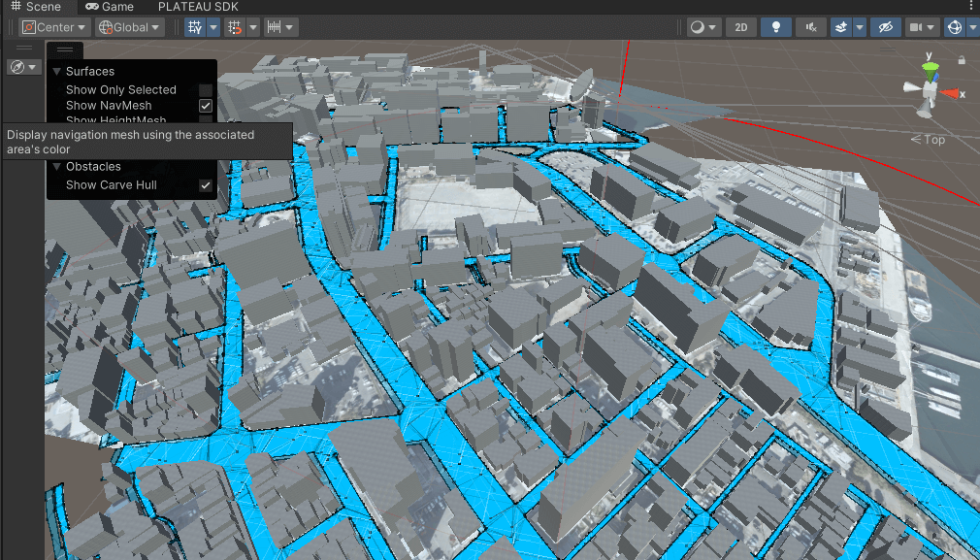Image resolution: width=980 pixels, height=560 pixels.
Task: Toggle the grid visibility (Y axis) icon
Action: [x=195, y=27]
